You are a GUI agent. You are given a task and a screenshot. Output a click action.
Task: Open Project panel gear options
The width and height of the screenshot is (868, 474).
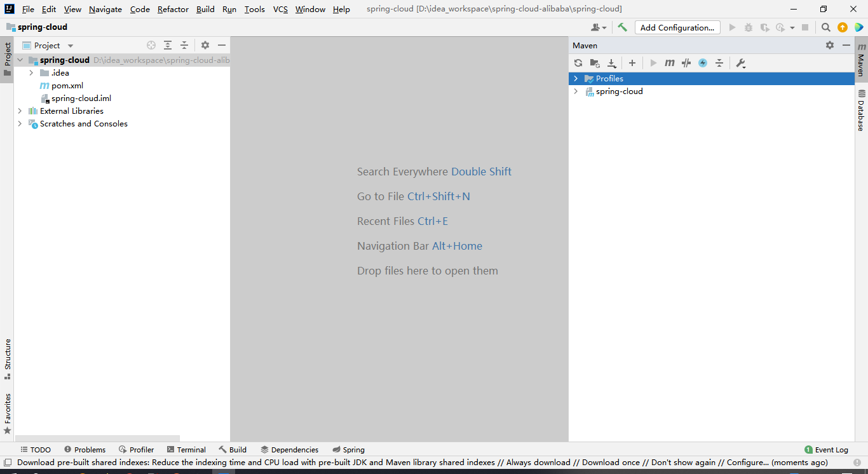[205, 45]
